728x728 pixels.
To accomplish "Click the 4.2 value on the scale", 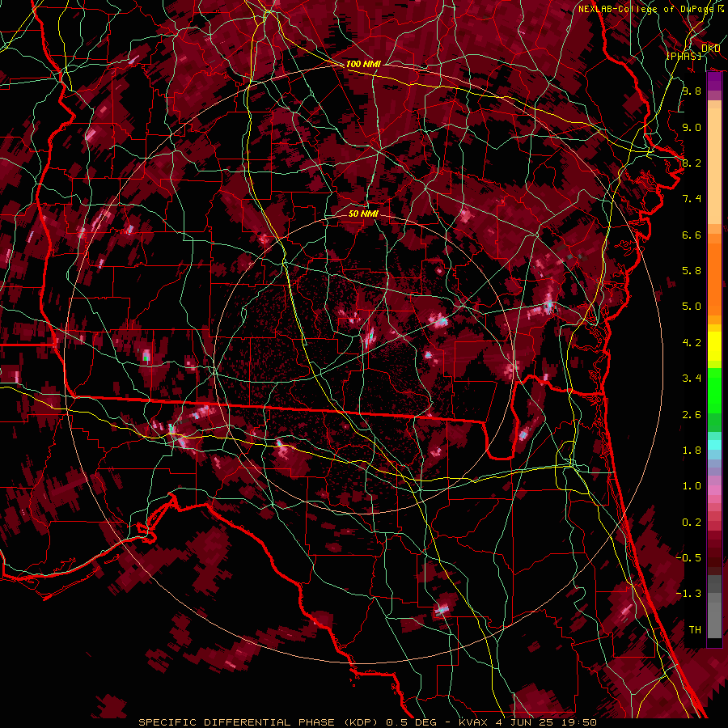I will click(692, 343).
